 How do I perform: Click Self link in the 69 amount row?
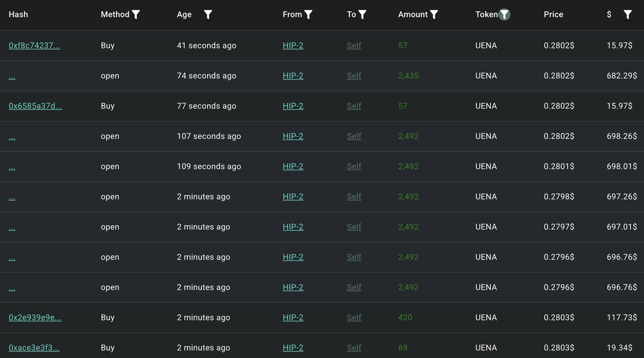(x=354, y=348)
